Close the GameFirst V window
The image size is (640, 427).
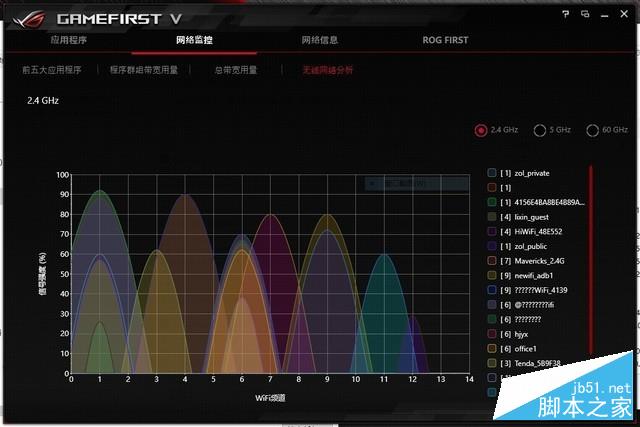pyautogui.click(x=624, y=14)
